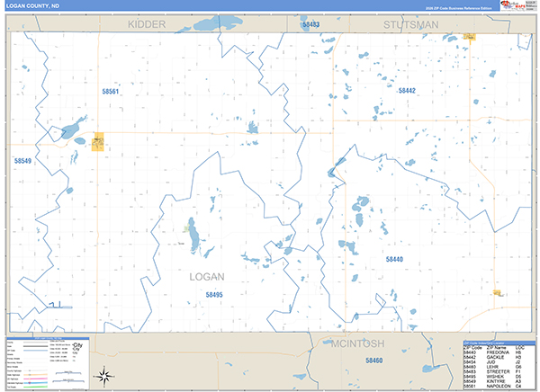
Task: Select the FREDONIA row in the index
Action: [x=492, y=352]
